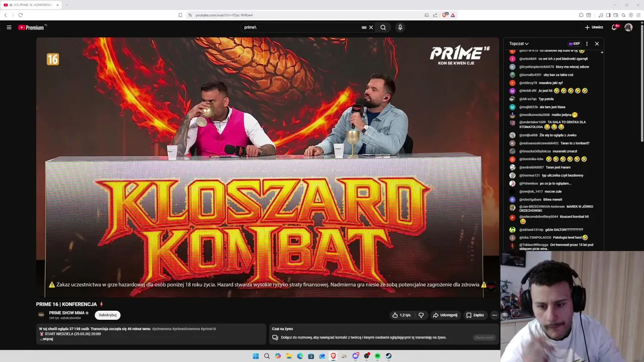Screen dimensions: 644x362
Task: Open the YouTube hamburger guide menu
Action: 9,27
